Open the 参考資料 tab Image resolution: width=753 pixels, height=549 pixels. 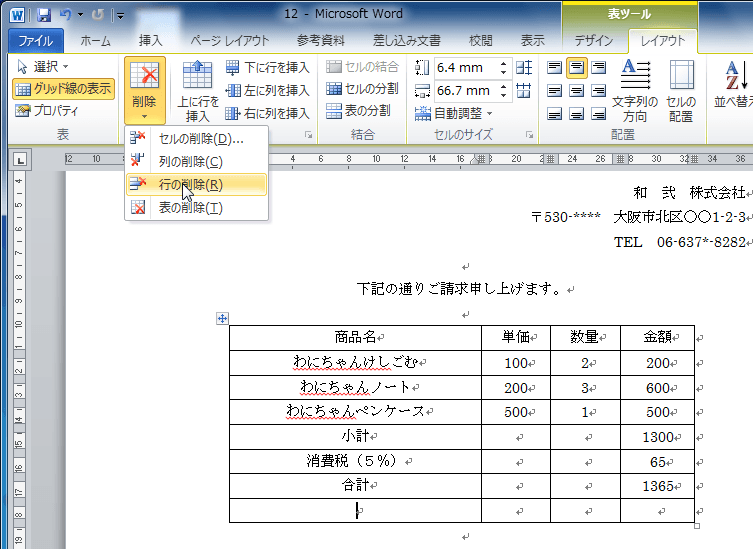pos(320,41)
